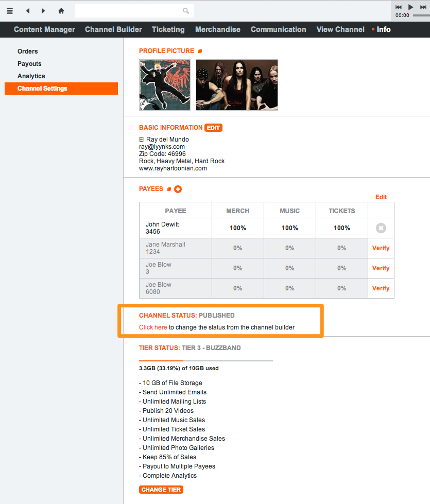The width and height of the screenshot is (430, 504).
Task: Click the TICKETS column header
Action: [342, 211]
